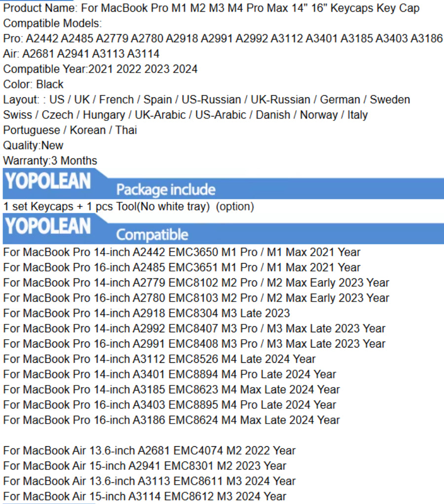Viewport: 444px width, 504px height.
Task: Select the word 'German' in the layout list
Action: point(340,100)
